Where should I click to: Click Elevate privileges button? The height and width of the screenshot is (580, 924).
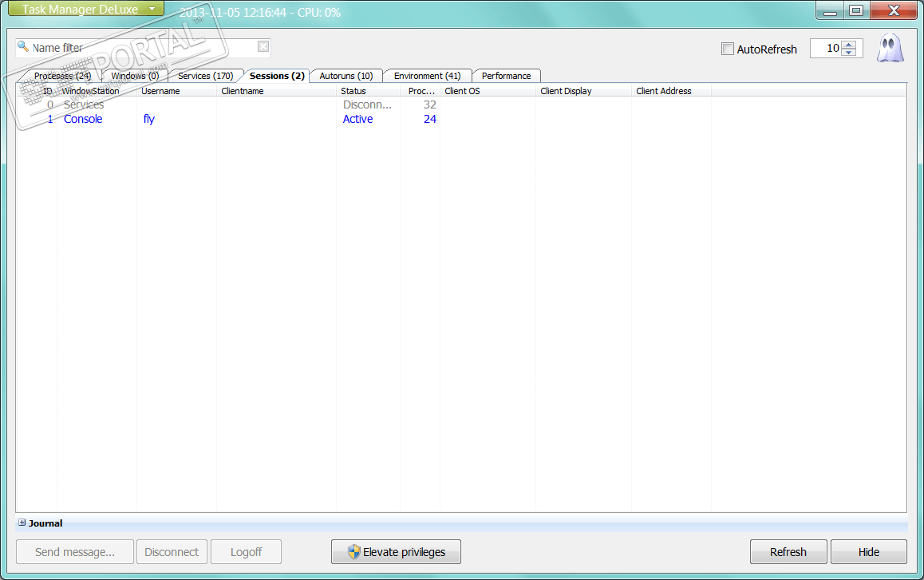pos(396,552)
